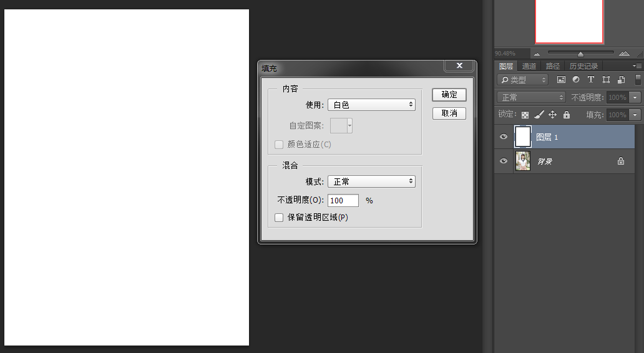
Task: Switch to the 图层 tab
Action: pos(506,66)
